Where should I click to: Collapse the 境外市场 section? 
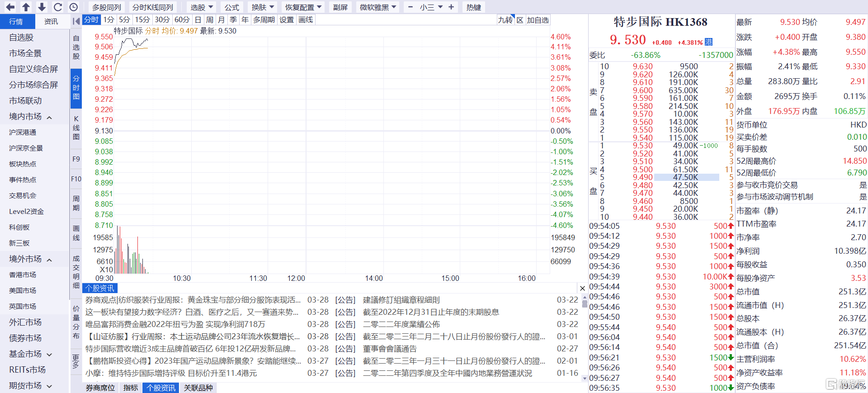(49, 260)
